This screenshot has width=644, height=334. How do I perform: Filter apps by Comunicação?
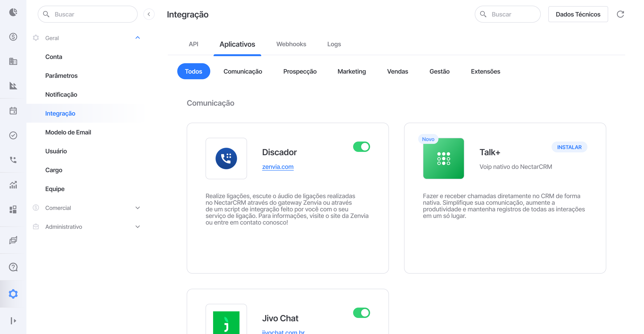[x=243, y=71]
